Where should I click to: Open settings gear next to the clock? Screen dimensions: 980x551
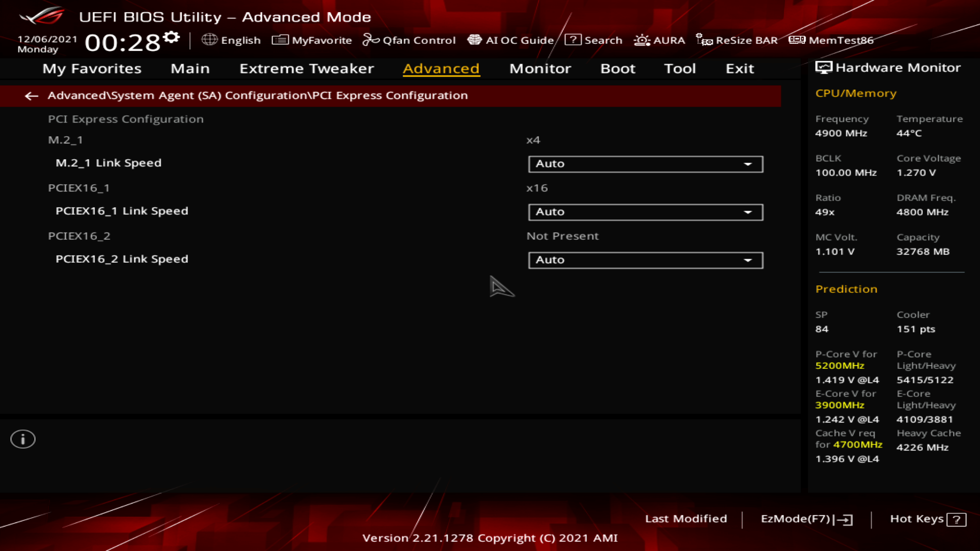[172, 37]
